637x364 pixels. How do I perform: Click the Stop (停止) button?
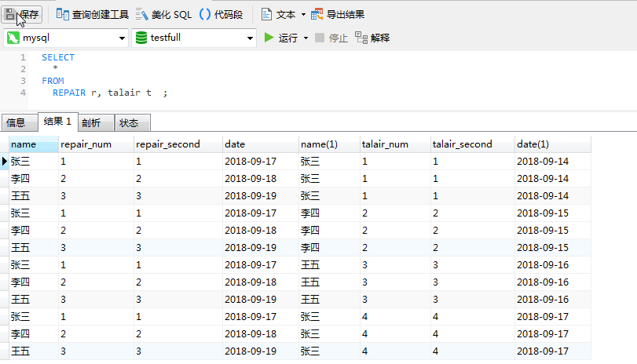331,38
